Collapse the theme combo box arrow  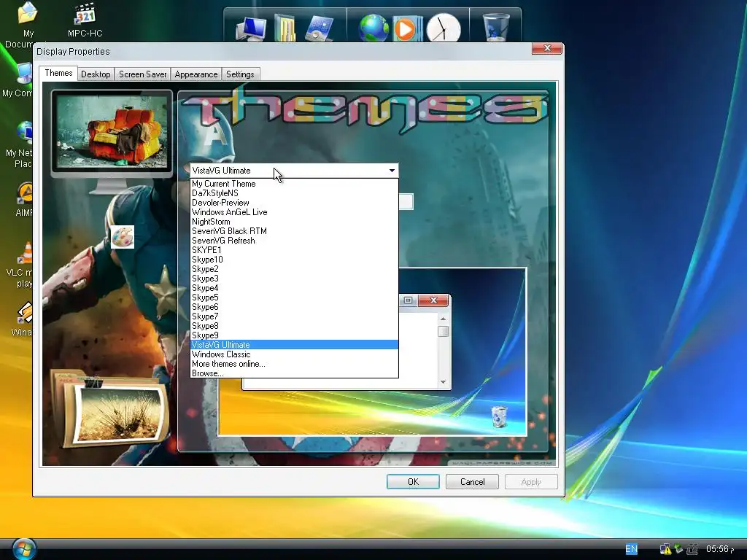pos(392,171)
